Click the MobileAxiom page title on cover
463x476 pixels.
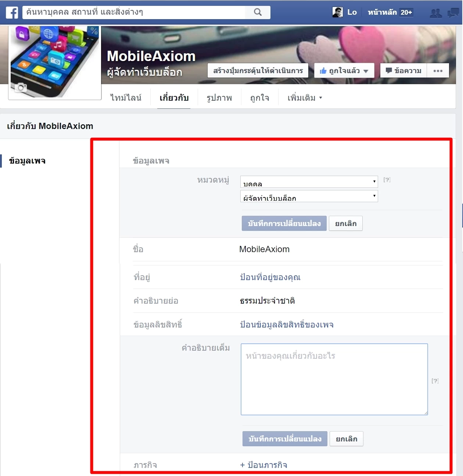151,56
